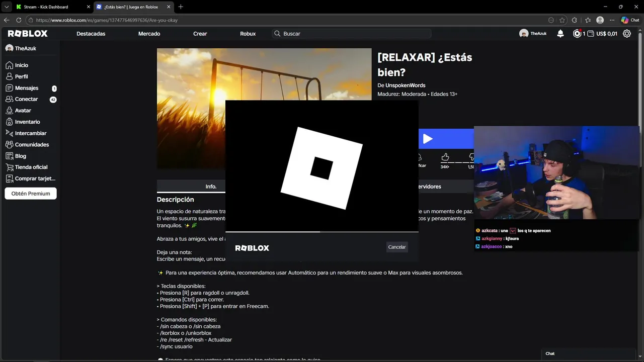Image resolution: width=644 pixels, height=362 pixels.
Task: Open browser extensions puzzle icon
Action: 575,20
